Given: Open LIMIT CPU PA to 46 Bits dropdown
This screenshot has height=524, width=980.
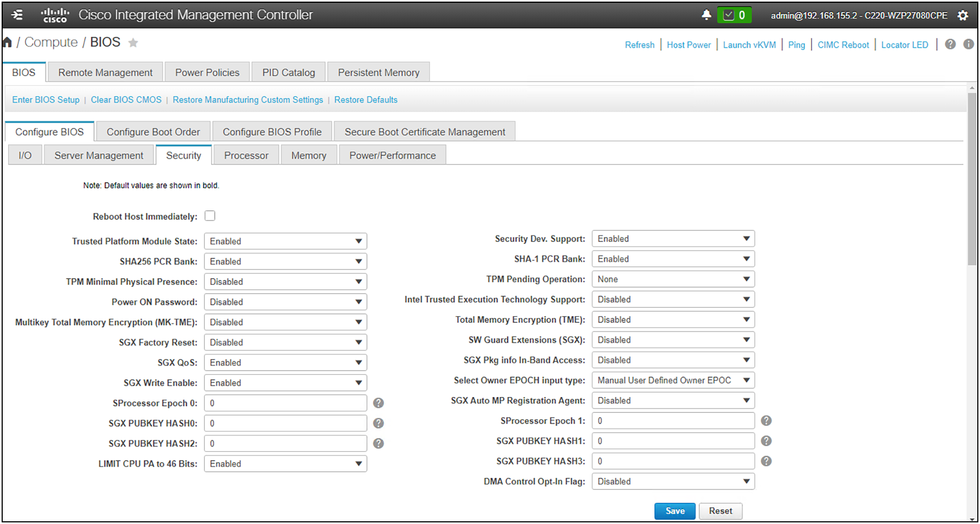Looking at the screenshot, I should point(285,464).
